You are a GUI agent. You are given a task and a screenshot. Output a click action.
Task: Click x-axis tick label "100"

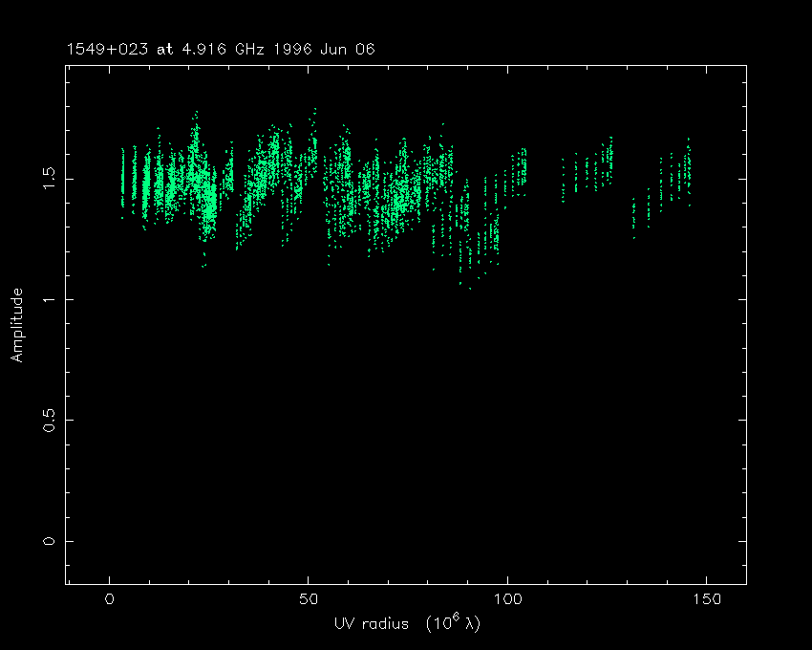(507, 599)
